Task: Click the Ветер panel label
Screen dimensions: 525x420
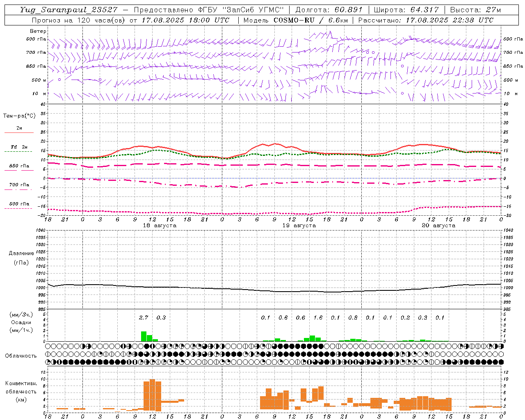Action: coord(38,31)
